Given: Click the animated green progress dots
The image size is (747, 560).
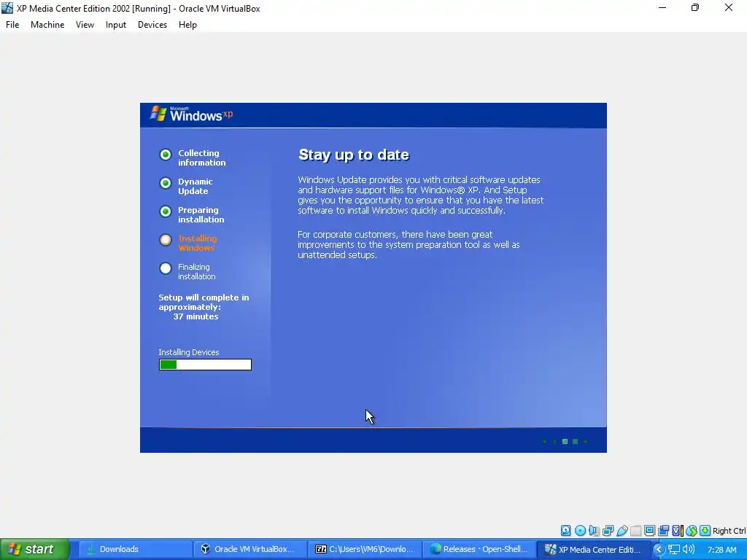Looking at the screenshot, I should point(565,441).
